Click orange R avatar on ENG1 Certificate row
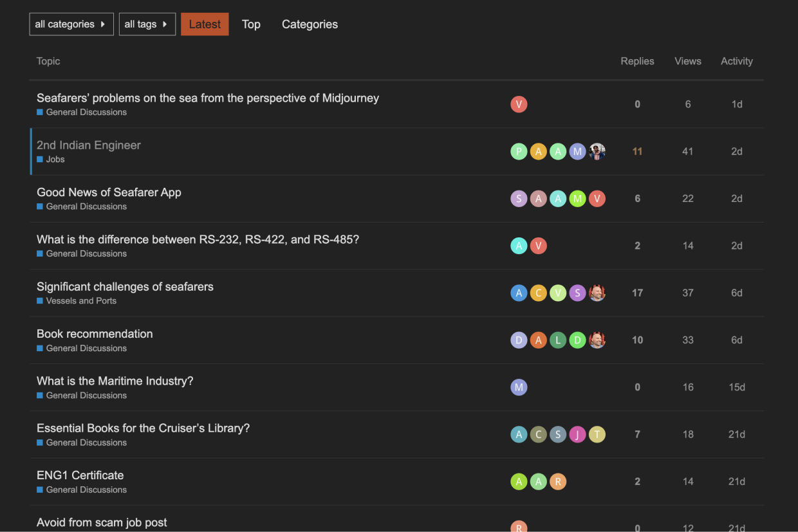Image resolution: width=798 pixels, height=532 pixels. [558, 481]
